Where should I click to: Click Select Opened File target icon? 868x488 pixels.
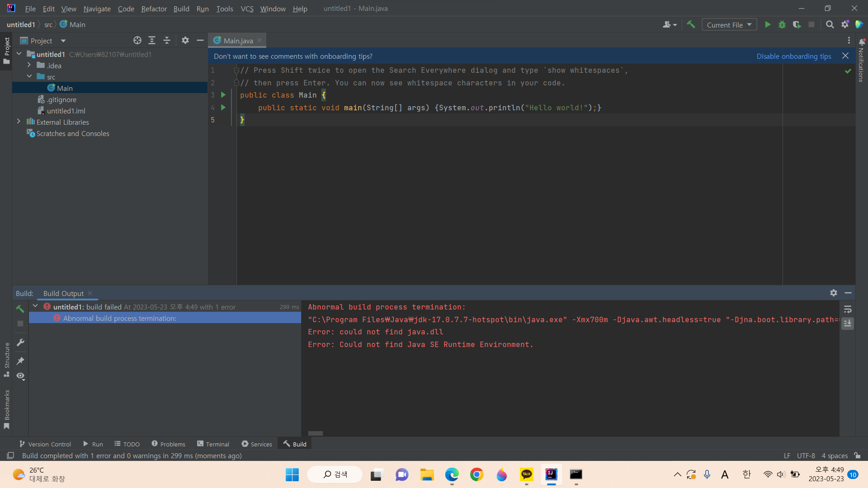[137, 40]
